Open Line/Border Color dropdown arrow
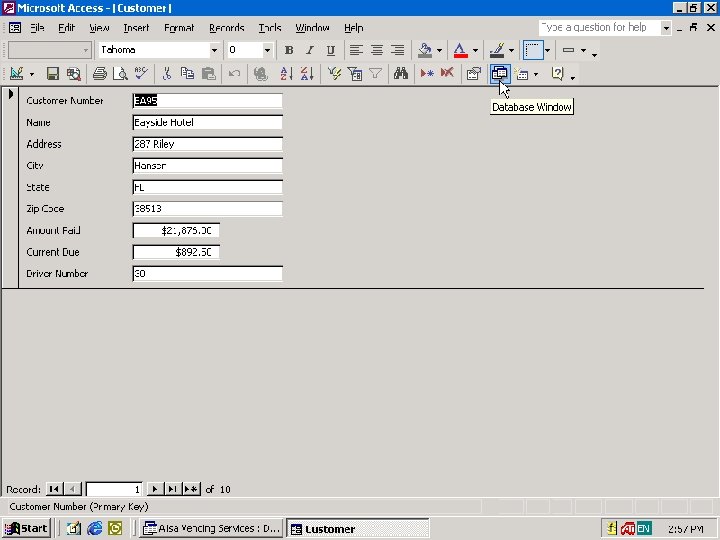Viewport: 720px width, 540px height. coord(511,50)
